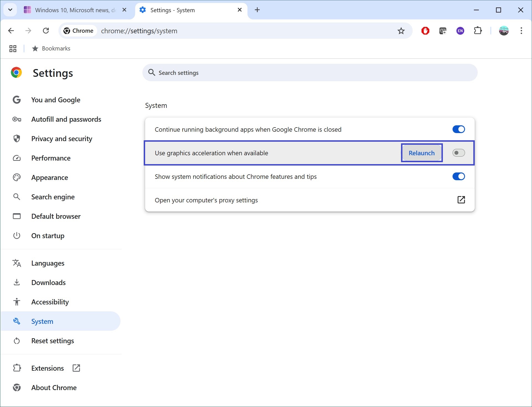Reload the current page

pos(46,31)
